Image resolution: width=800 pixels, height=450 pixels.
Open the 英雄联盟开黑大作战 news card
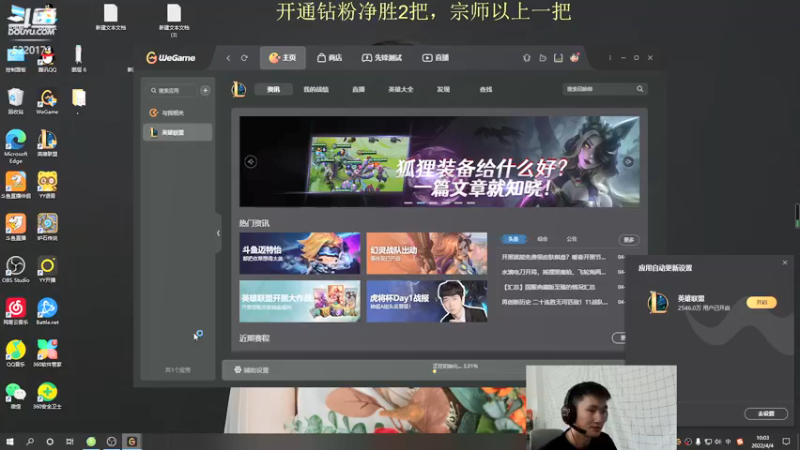(x=299, y=301)
